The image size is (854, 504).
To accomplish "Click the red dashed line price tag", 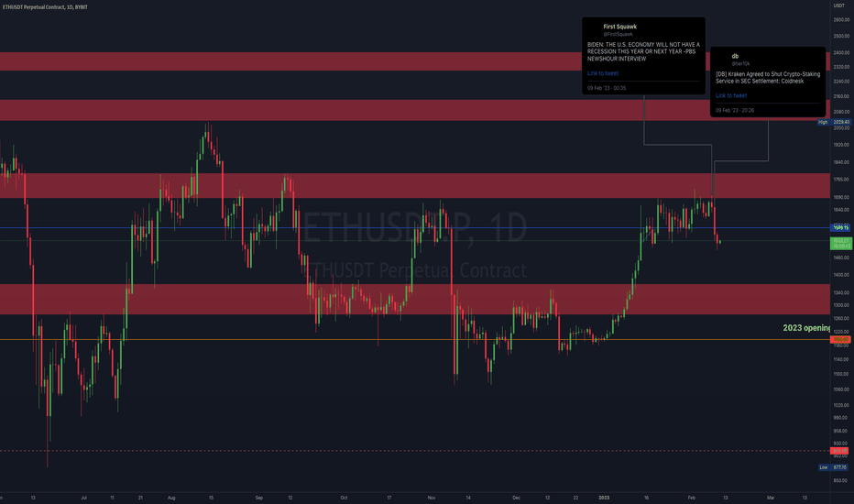I will pyautogui.click(x=840, y=451).
